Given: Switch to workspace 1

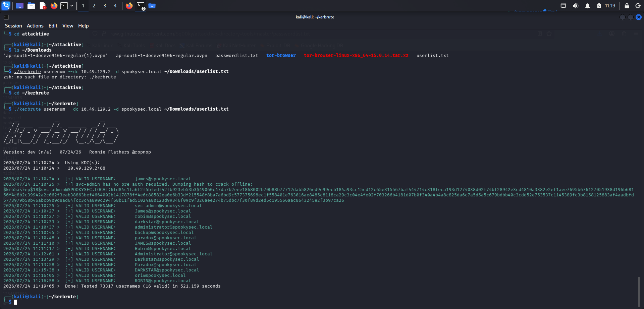Looking at the screenshot, I should (x=83, y=6).
